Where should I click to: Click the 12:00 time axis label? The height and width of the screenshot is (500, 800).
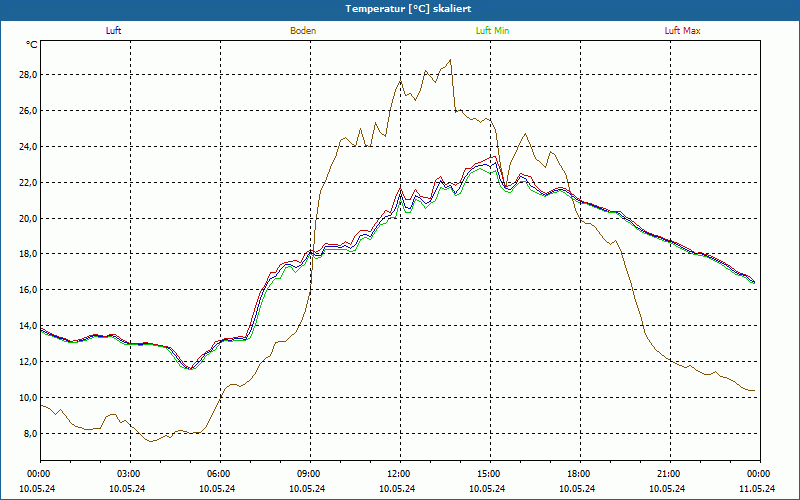[x=400, y=474]
